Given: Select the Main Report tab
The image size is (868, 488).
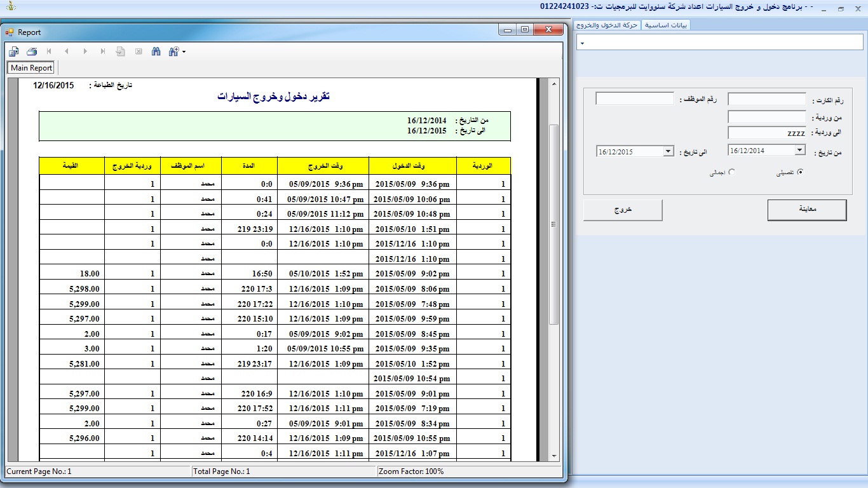Looking at the screenshot, I should coord(32,68).
